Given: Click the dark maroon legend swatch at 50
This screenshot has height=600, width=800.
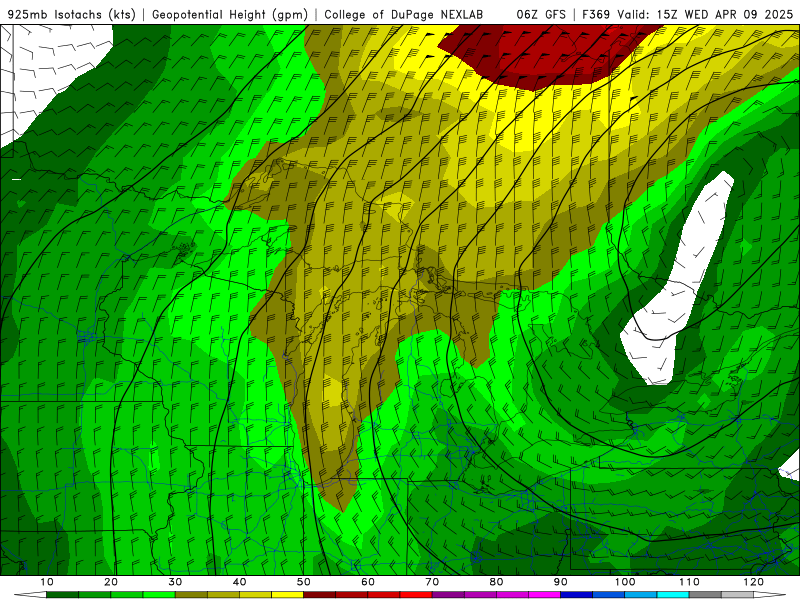Looking at the screenshot, I should click(x=319, y=595).
